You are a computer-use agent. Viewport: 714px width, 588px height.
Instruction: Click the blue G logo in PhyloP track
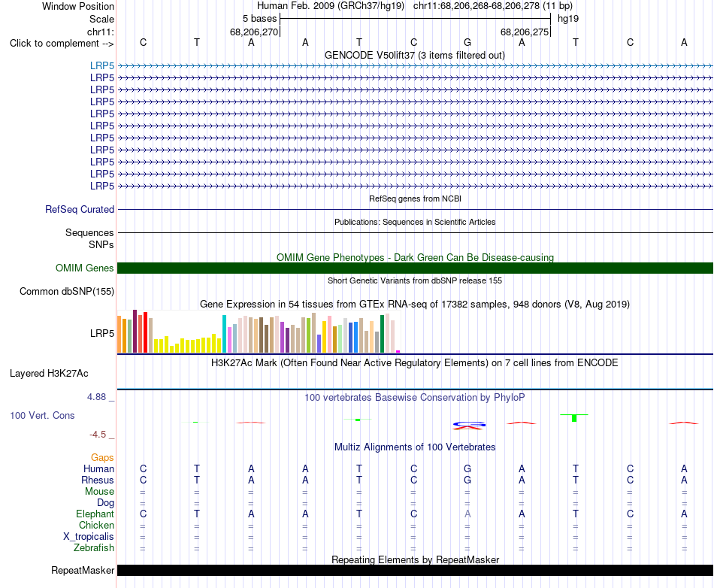coord(470,424)
